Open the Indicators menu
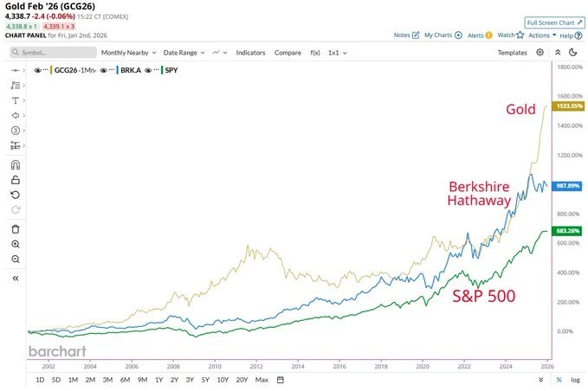588x391 pixels. tap(250, 52)
